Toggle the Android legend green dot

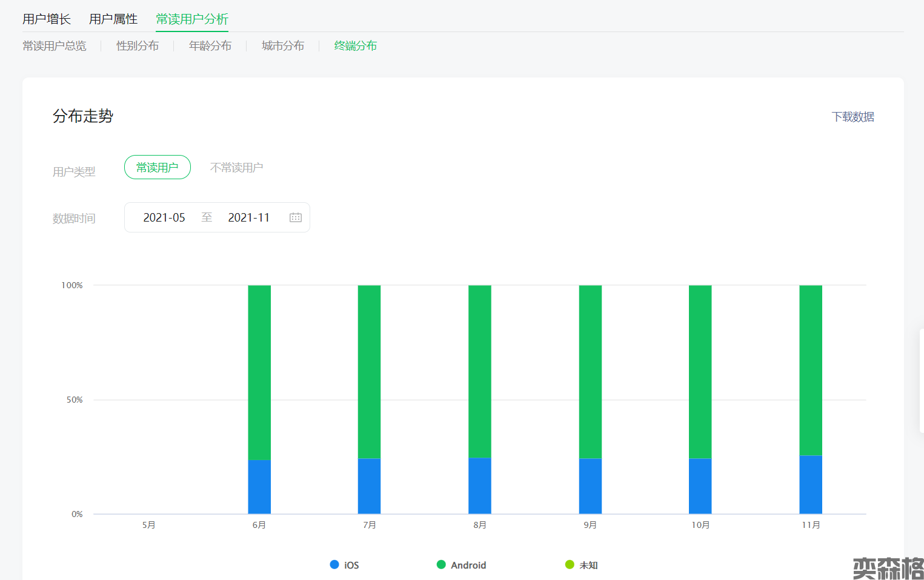[441, 564]
